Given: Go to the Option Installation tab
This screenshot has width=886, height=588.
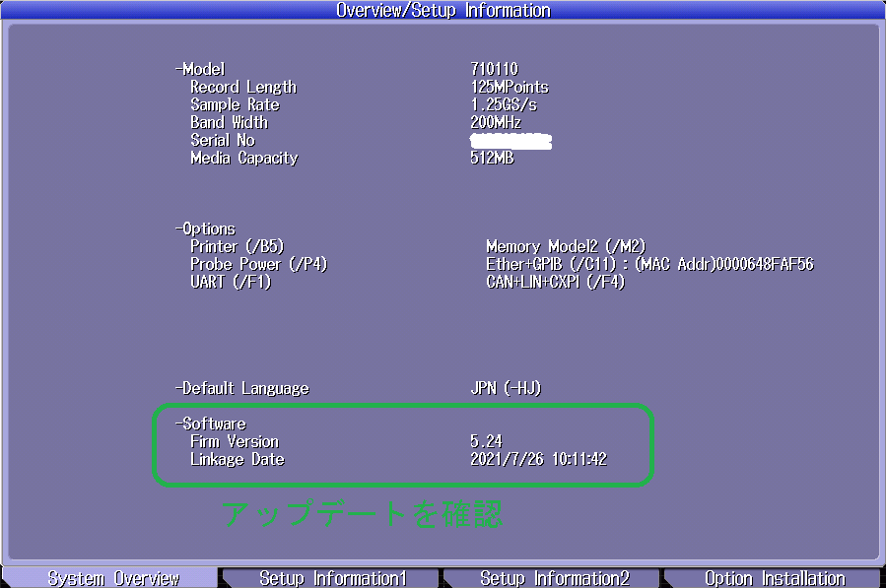Looking at the screenshot, I should pyautogui.click(x=774, y=578).
